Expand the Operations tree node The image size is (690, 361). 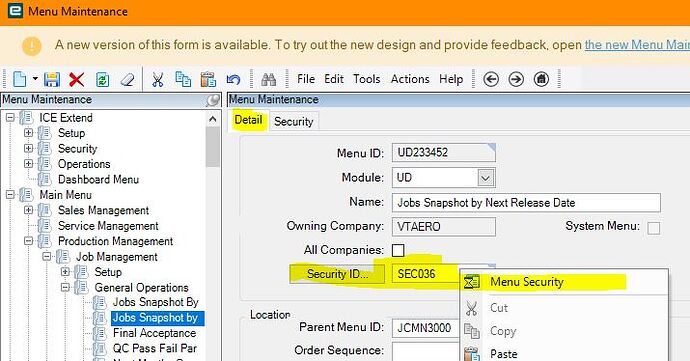coord(28,164)
